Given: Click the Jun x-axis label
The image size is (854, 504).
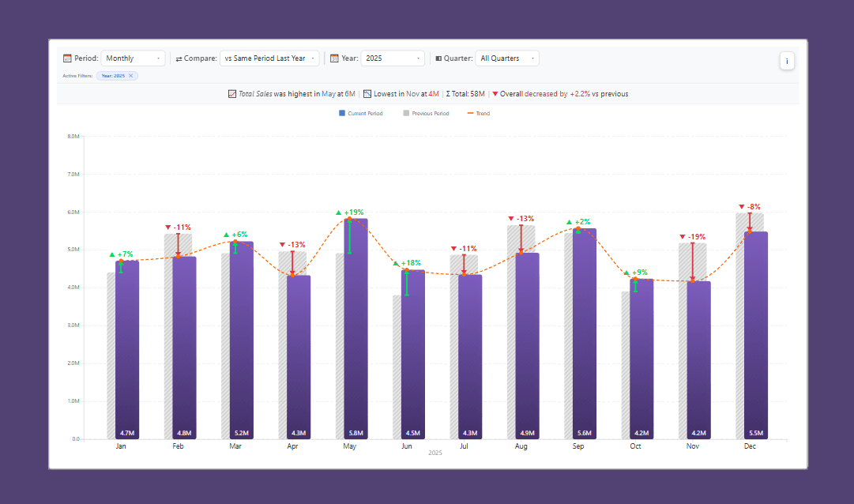Looking at the screenshot, I should [407, 446].
